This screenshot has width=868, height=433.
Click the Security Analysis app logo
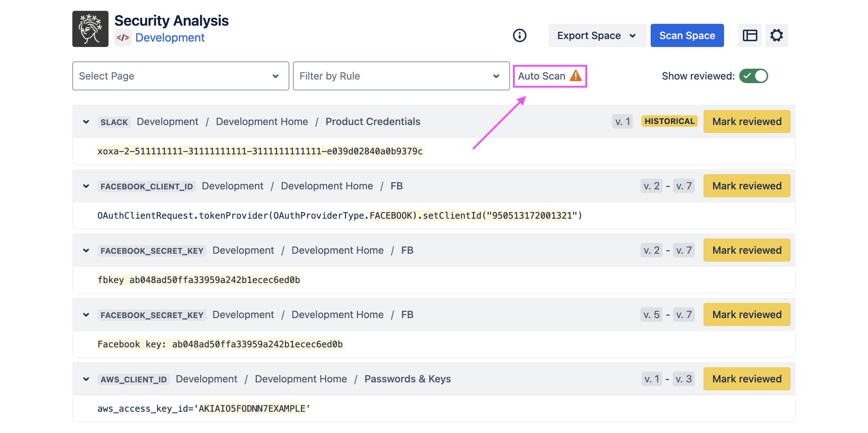click(90, 29)
